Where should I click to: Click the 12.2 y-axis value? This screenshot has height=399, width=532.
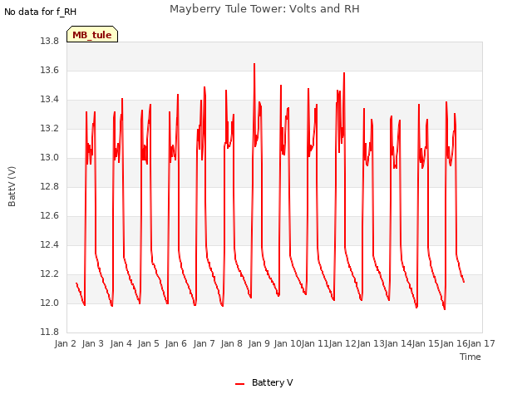[x=50, y=273]
